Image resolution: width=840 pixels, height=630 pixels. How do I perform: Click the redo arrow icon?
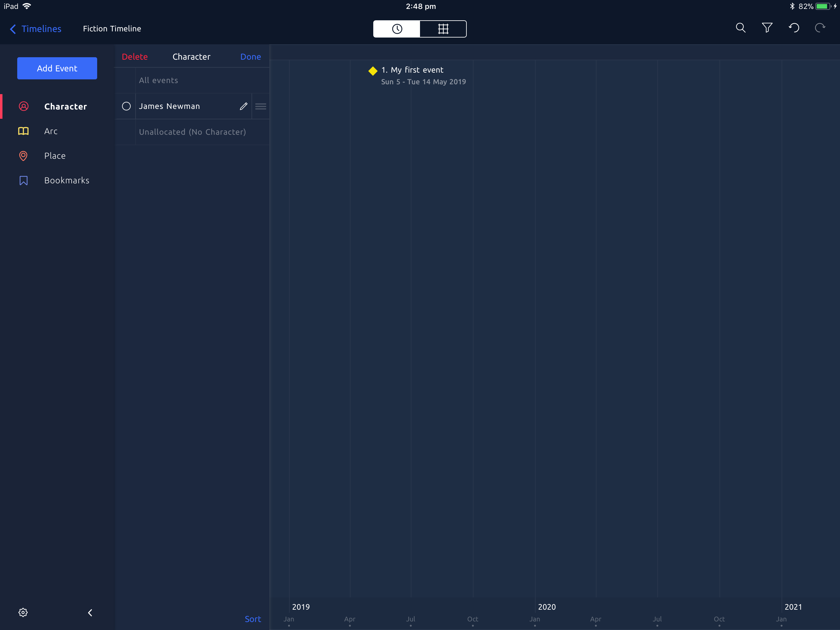[x=820, y=28]
